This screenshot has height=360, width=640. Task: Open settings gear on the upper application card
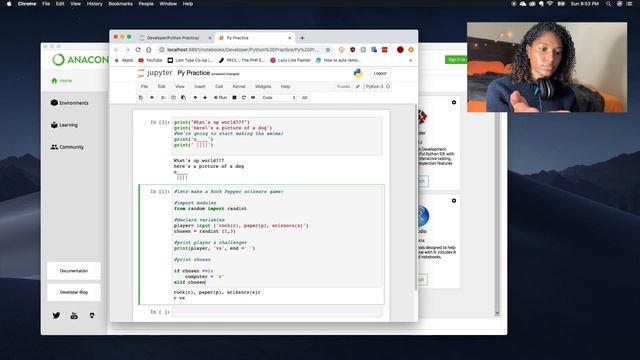(x=454, y=102)
